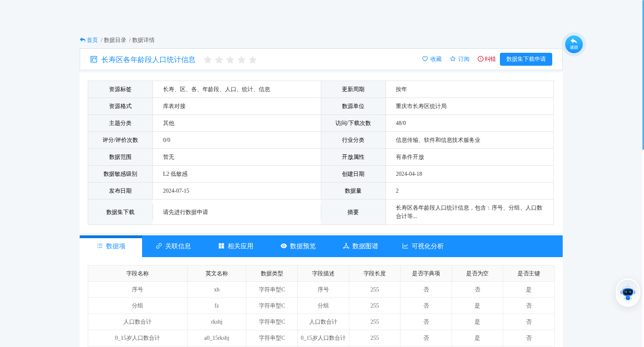This screenshot has height=347, width=644.
Task: Open 数据目录 in the breadcrumb
Action: 115,40
